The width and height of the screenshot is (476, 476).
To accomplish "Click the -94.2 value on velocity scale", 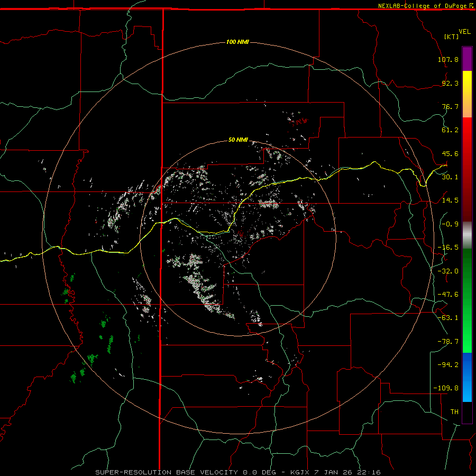I will 448,365.
